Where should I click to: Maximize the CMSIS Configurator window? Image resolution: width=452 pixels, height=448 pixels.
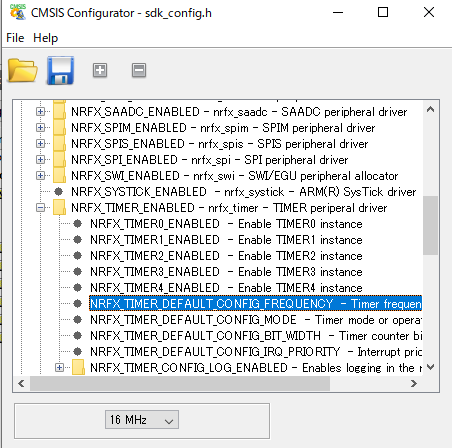[x=383, y=13]
